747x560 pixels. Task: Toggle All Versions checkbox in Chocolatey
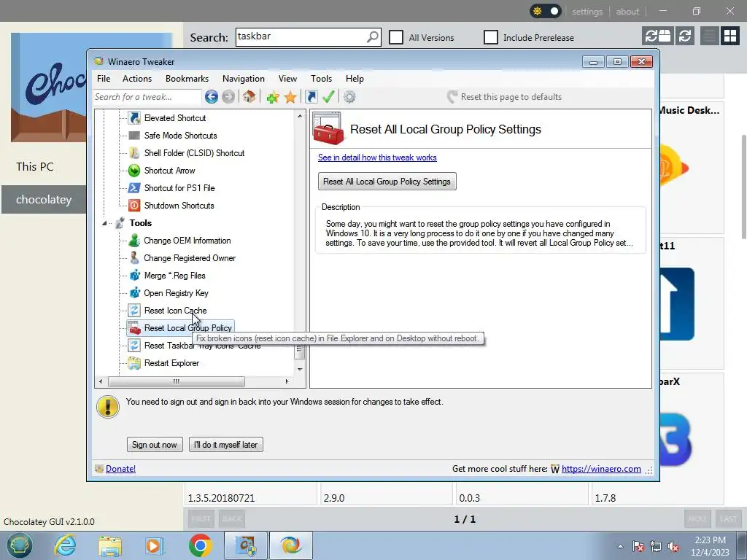[x=396, y=38]
